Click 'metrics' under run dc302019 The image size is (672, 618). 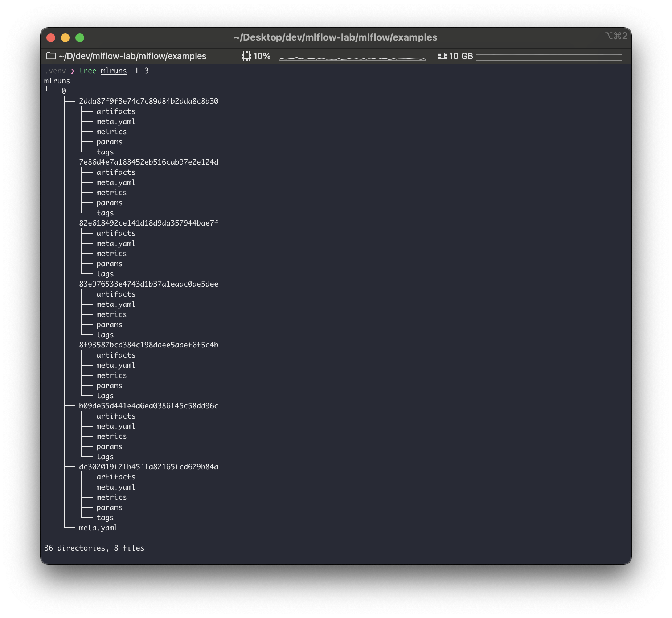[x=111, y=497]
